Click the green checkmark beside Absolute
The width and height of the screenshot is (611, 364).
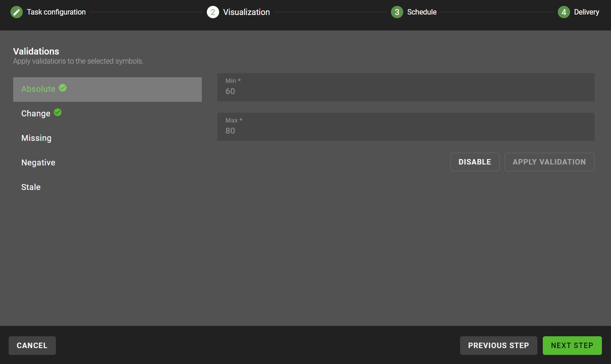click(63, 88)
